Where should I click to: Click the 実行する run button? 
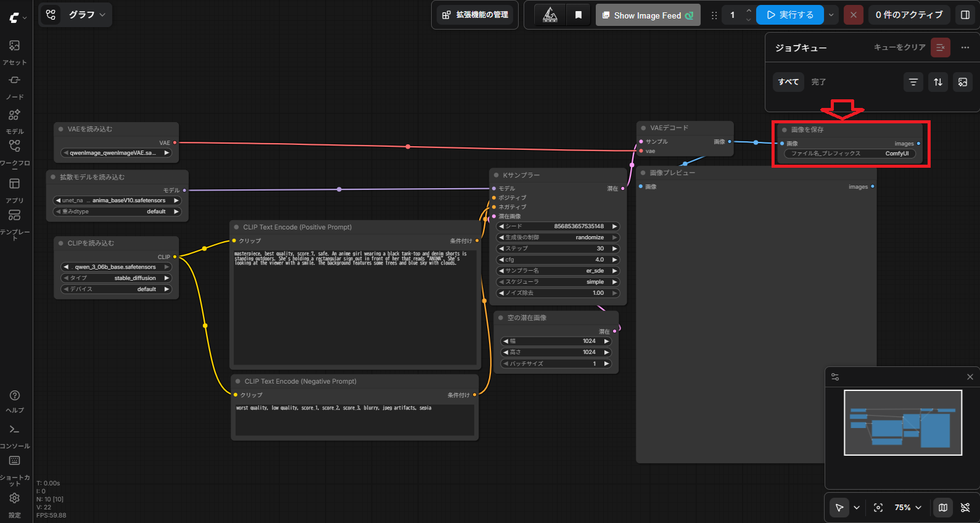pyautogui.click(x=790, y=15)
